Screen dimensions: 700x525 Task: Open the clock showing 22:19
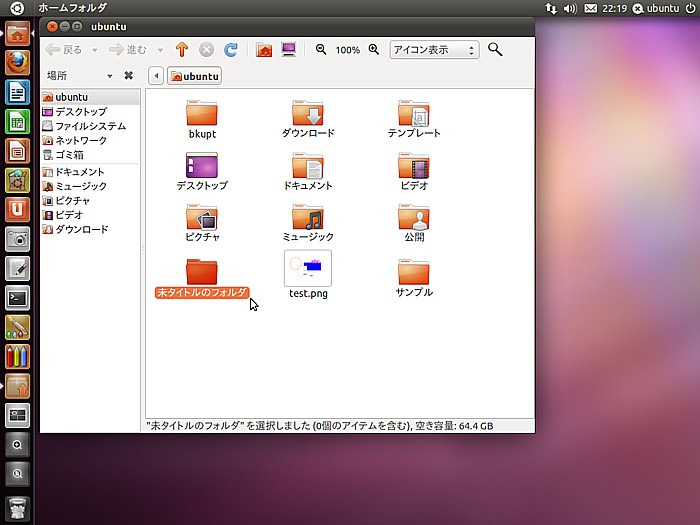[x=614, y=8]
